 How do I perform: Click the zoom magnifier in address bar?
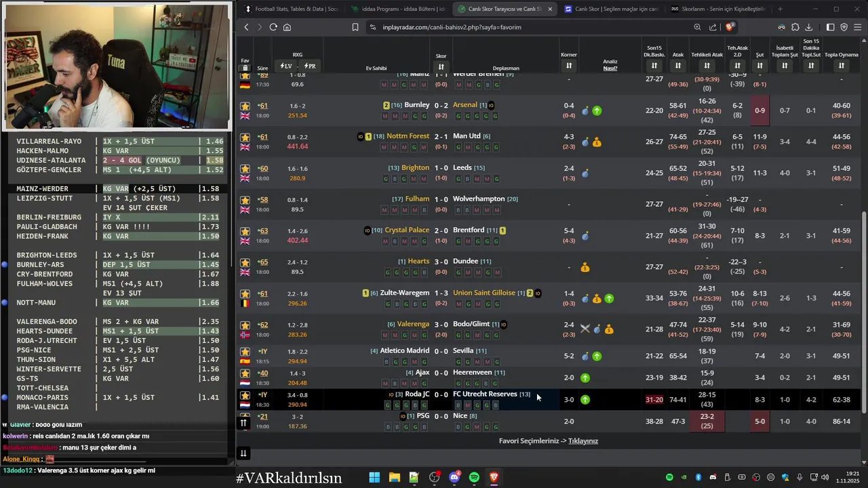pyautogui.click(x=698, y=27)
